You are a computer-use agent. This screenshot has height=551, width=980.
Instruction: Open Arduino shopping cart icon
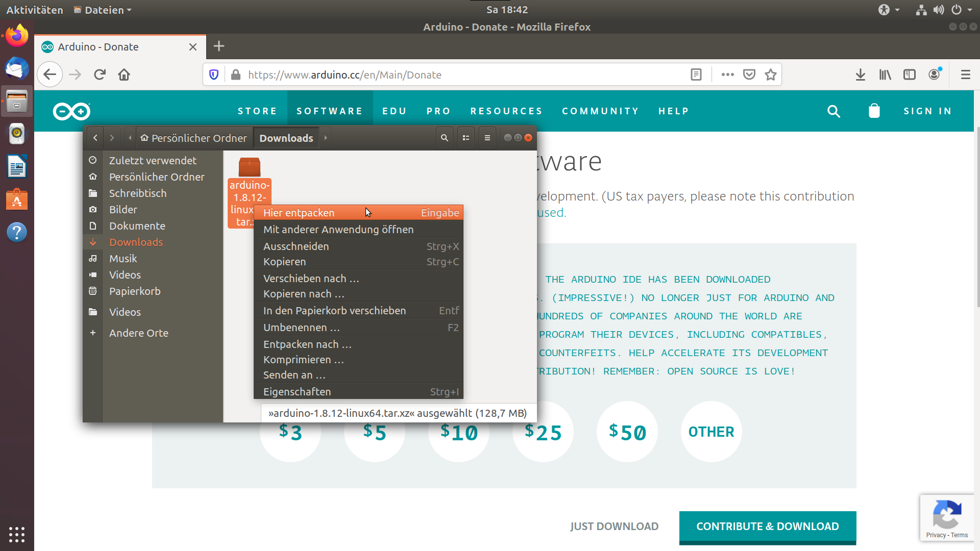874,111
